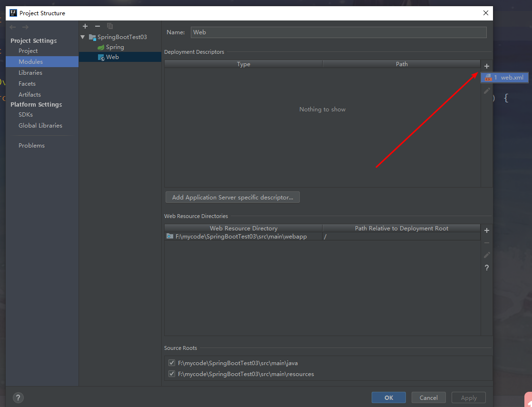Open Global Libraries settings
Image resolution: width=532 pixels, height=407 pixels.
pyautogui.click(x=40, y=125)
